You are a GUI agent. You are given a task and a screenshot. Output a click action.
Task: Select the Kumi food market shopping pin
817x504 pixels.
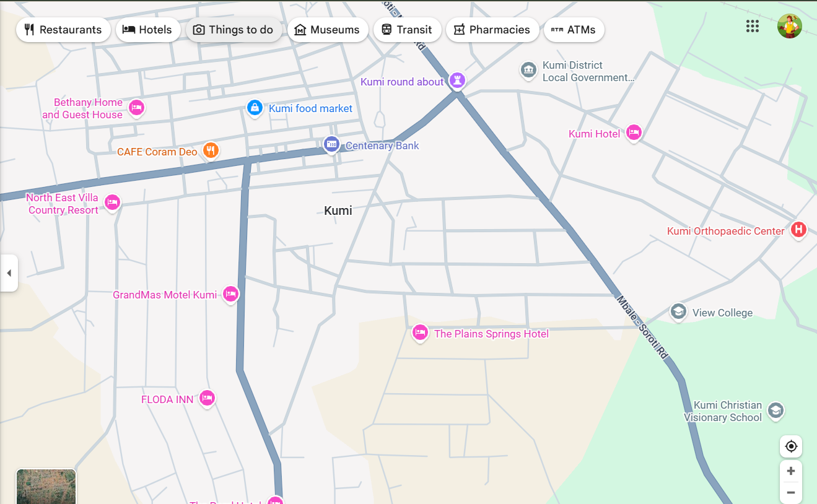tap(255, 108)
